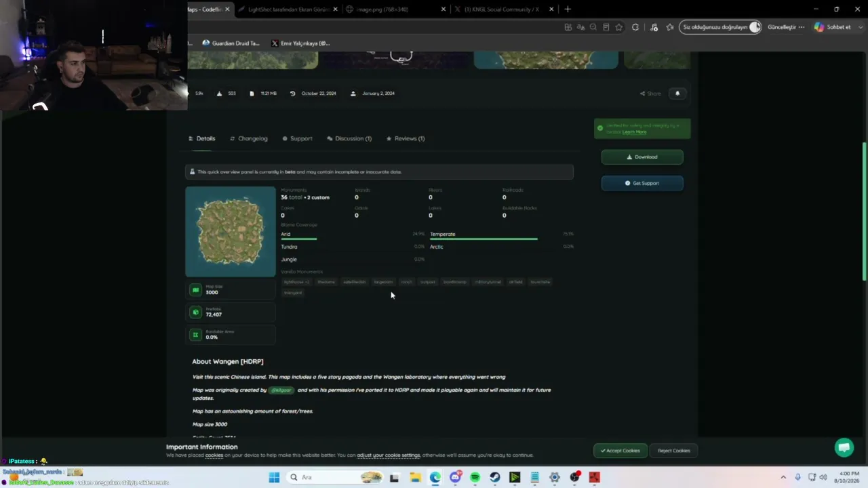The height and width of the screenshot is (488, 868).
Task: Select the 'lighthouse' monument tag
Action: 296,282
